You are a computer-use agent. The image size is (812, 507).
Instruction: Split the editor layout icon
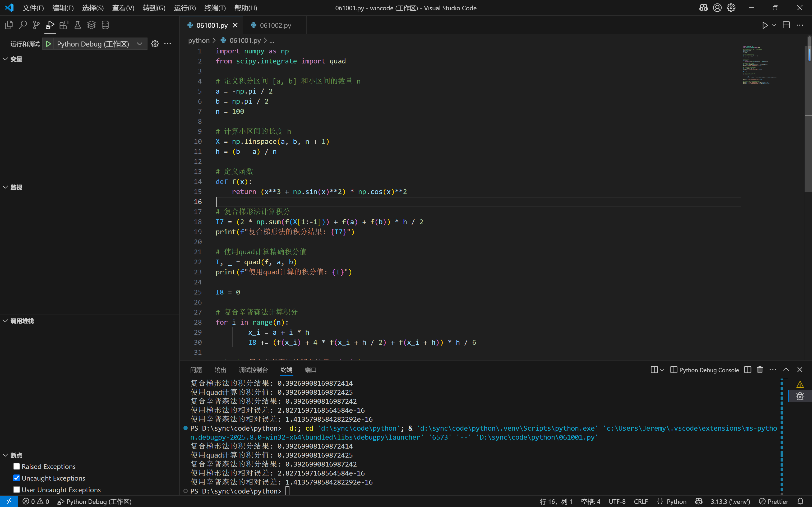(x=786, y=25)
